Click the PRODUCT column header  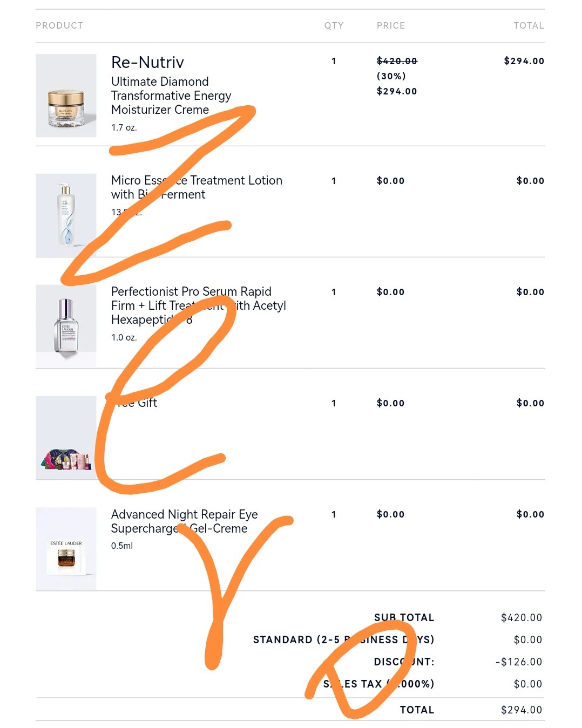tap(59, 25)
